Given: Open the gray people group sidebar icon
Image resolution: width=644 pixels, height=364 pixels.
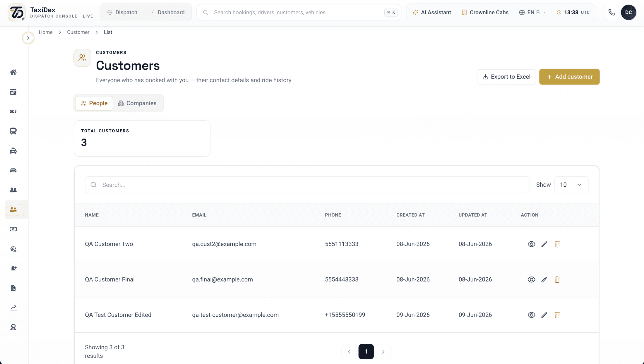Looking at the screenshot, I should point(13,190).
